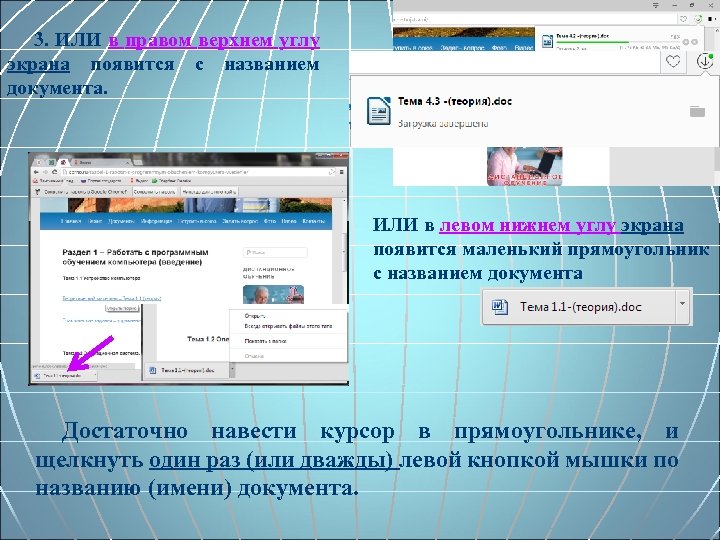Open 'Информация' in the blue navigation bar
Viewport: 720px width, 540px height.
(156, 221)
